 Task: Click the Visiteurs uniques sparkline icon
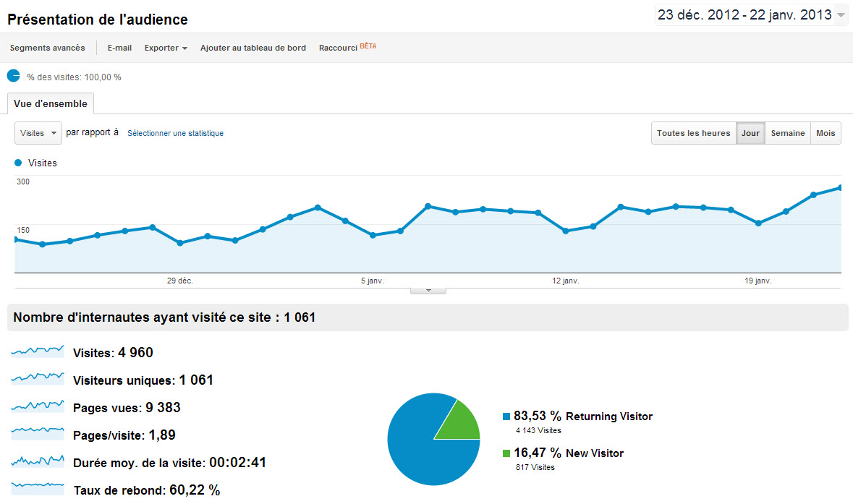click(x=38, y=378)
